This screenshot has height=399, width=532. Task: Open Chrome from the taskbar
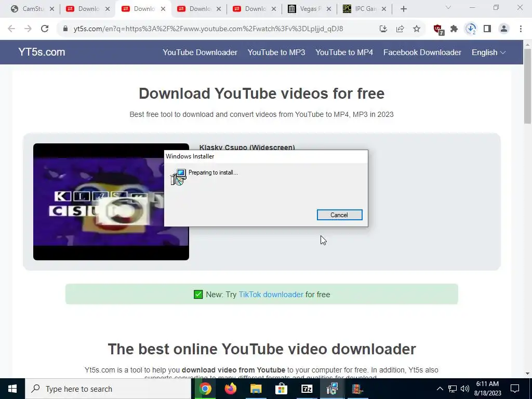[x=205, y=389]
